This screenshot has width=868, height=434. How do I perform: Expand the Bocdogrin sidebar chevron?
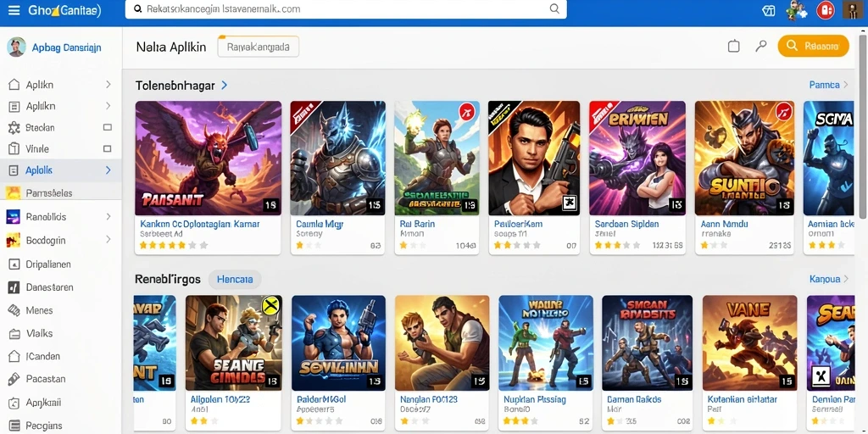(x=108, y=240)
